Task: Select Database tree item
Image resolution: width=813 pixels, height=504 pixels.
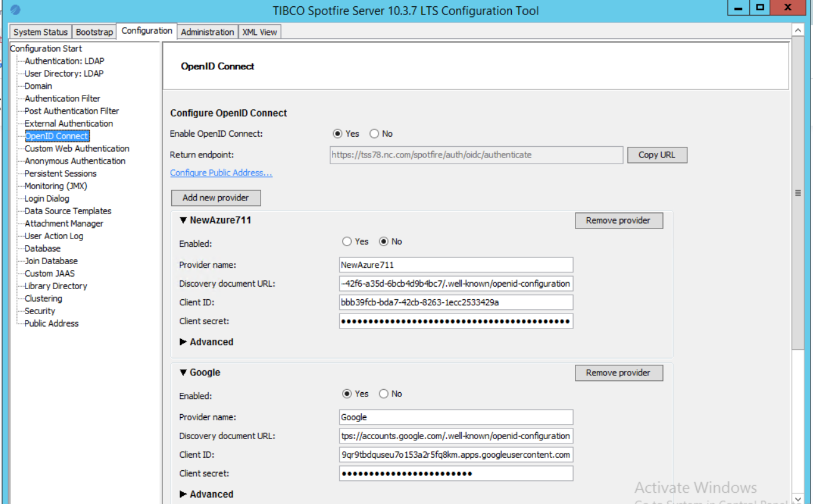Action: pyautogui.click(x=42, y=249)
